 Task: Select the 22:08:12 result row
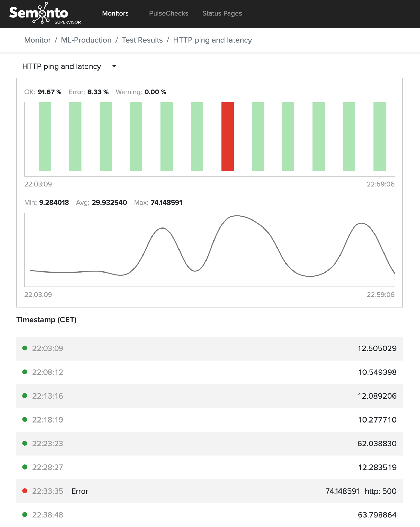(209, 372)
